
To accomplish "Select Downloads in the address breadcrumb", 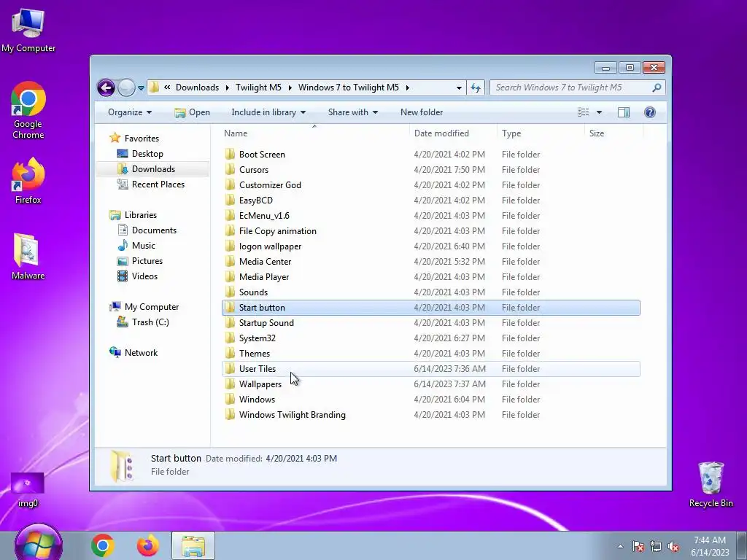I will pos(197,87).
